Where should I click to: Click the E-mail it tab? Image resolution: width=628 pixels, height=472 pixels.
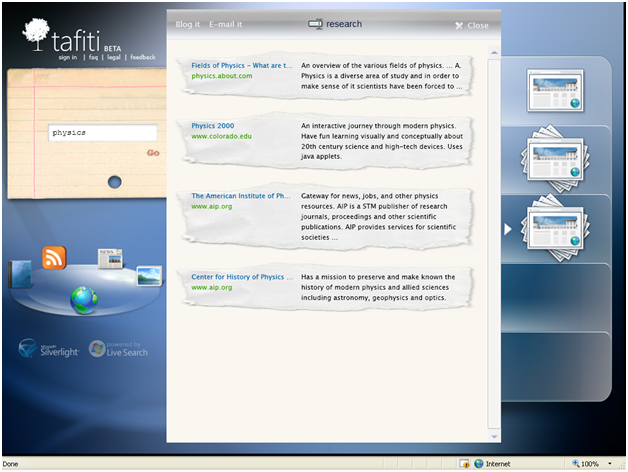pyautogui.click(x=225, y=24)
